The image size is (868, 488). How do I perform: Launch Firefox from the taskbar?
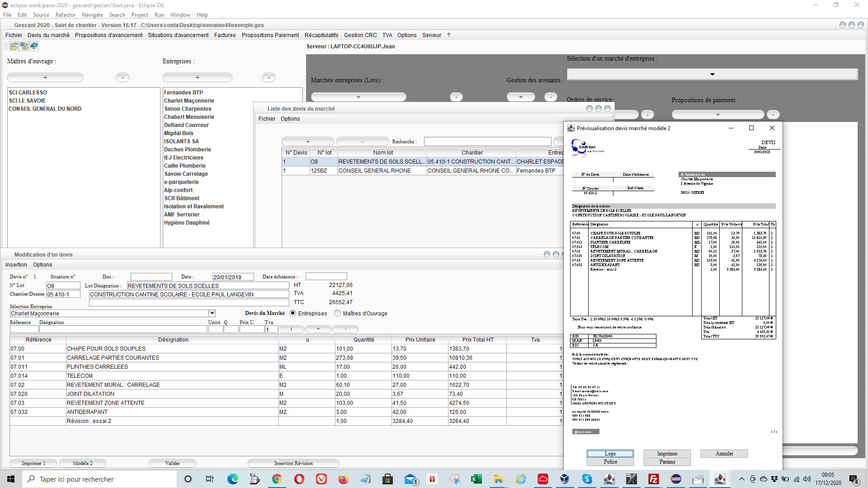tap(343, 479)
